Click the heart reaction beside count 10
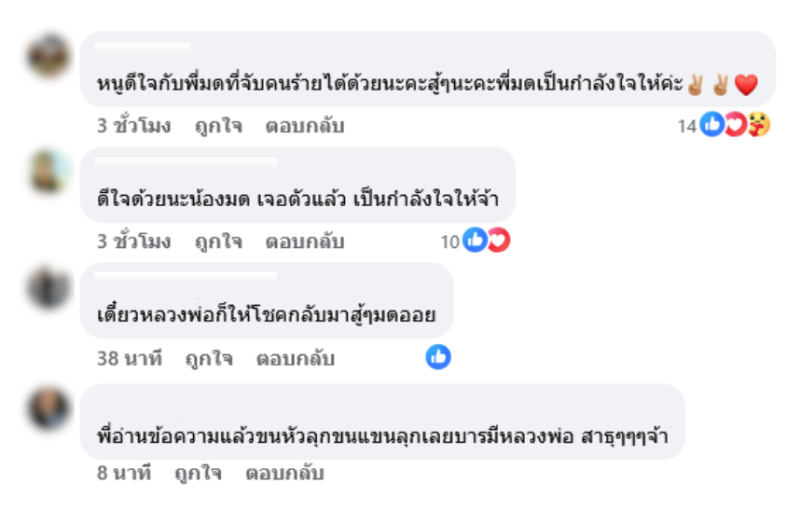Image resolution: width=800 pixels, height=511 pixels. [x=497, y=241]
